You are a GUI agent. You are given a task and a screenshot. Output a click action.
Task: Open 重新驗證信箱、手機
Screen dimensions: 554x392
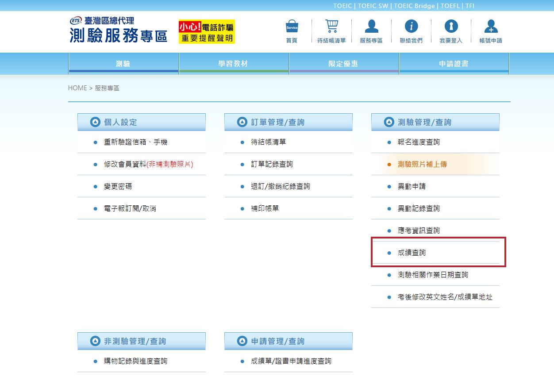click(135, 142)
